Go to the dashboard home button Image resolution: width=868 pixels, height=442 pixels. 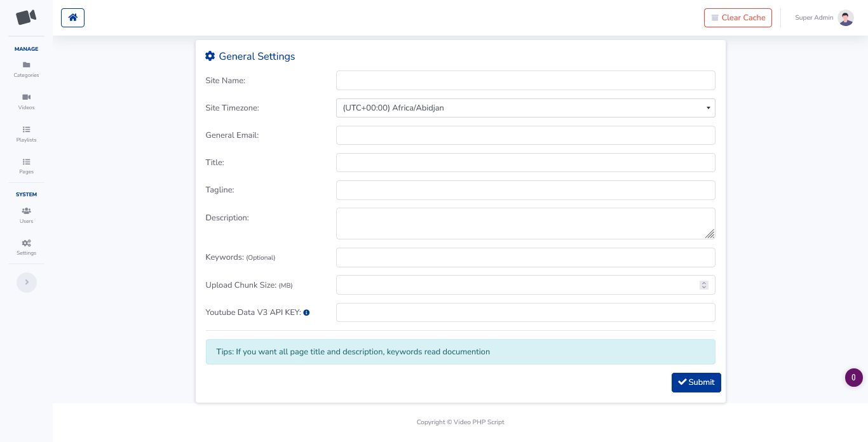(x=72, y=18)
